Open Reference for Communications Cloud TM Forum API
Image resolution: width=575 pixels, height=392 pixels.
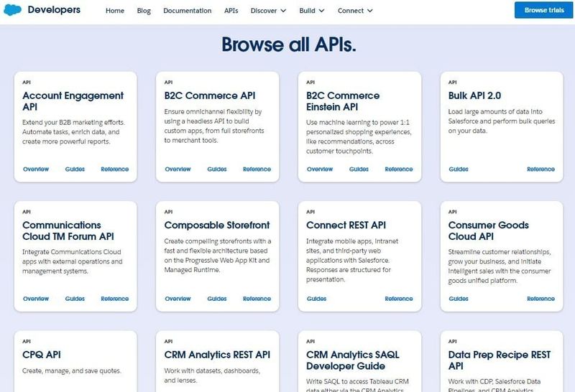115,299
